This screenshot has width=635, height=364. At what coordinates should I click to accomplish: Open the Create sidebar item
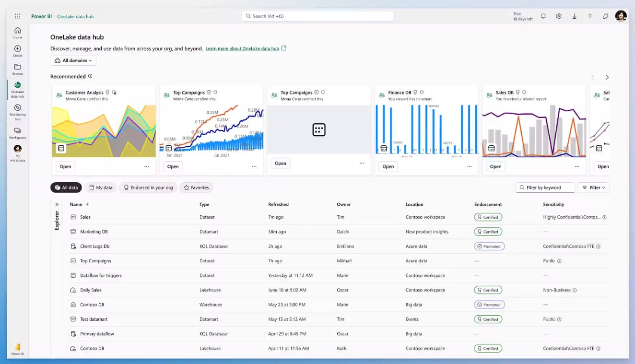click(18, 51)
